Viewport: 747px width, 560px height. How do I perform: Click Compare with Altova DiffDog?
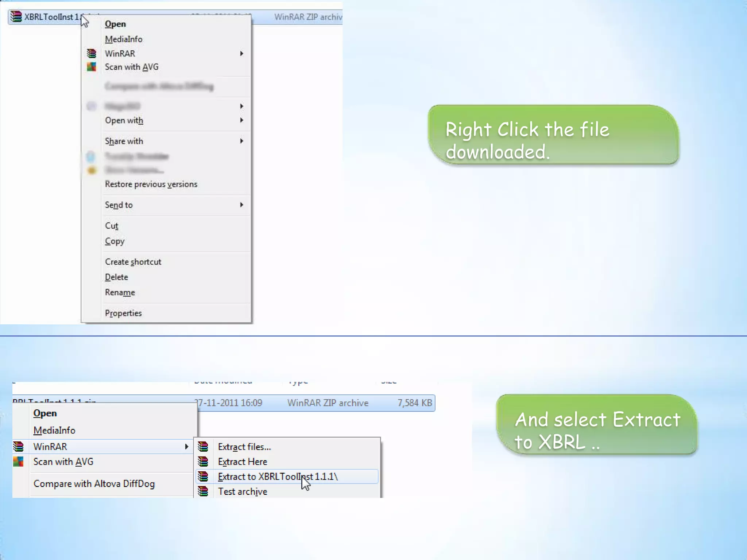(x=94, y=484)
